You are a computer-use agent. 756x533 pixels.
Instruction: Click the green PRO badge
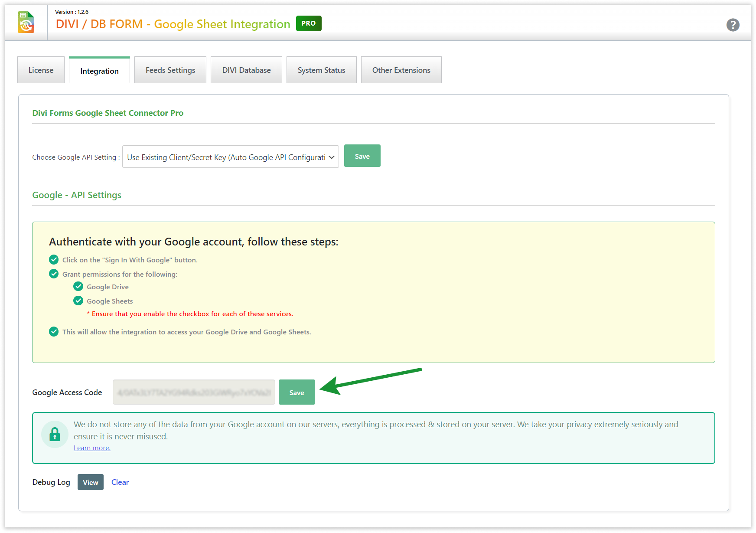(308, 23)
